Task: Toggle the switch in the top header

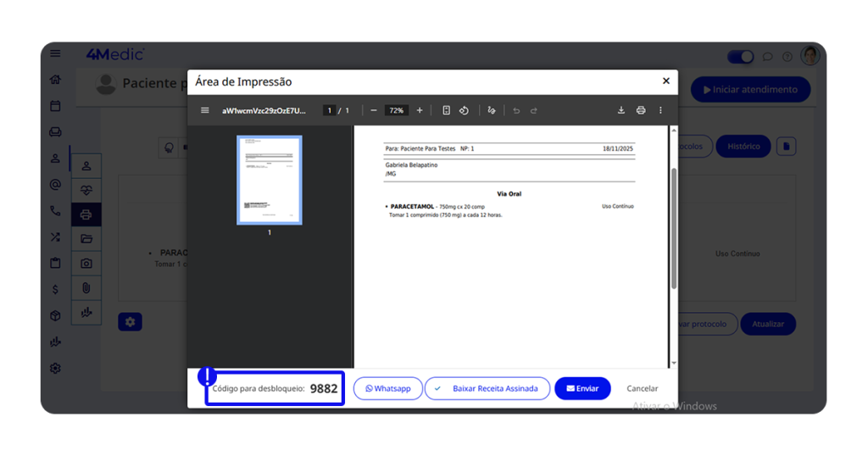Action: (740, 57)
